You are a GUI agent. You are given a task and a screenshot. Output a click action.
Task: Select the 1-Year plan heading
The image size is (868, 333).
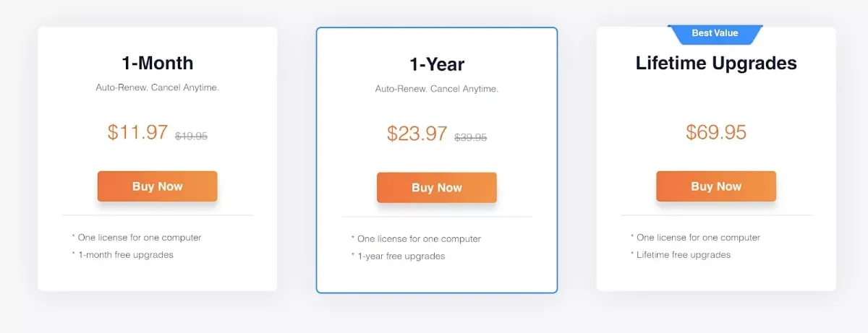point(437,64)
